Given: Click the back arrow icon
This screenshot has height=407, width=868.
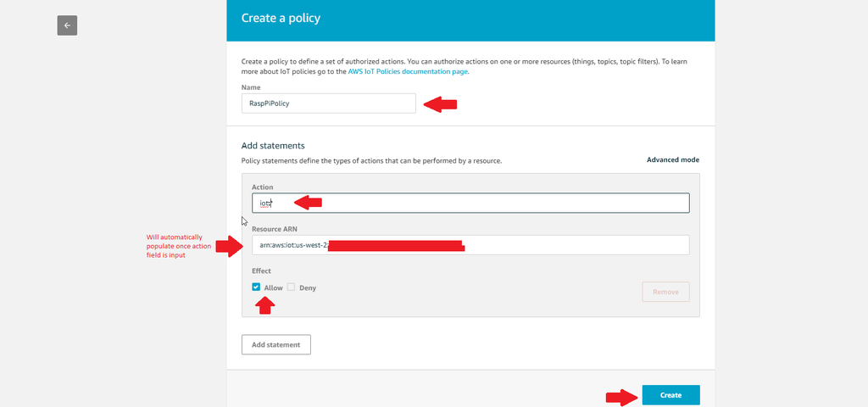Looking at the screenshot, I should coord(67,25).
